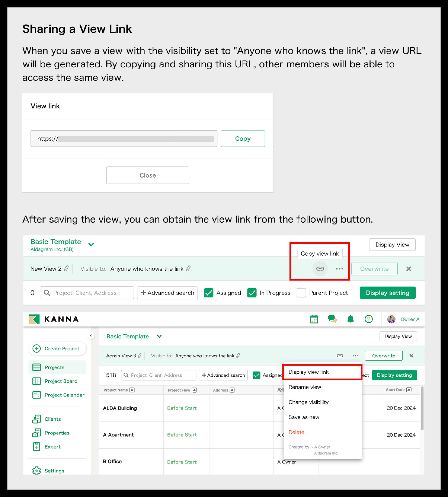Expand the Basic Template dropdown
Viewport: 448px width, 497px height.
point(91,244)
